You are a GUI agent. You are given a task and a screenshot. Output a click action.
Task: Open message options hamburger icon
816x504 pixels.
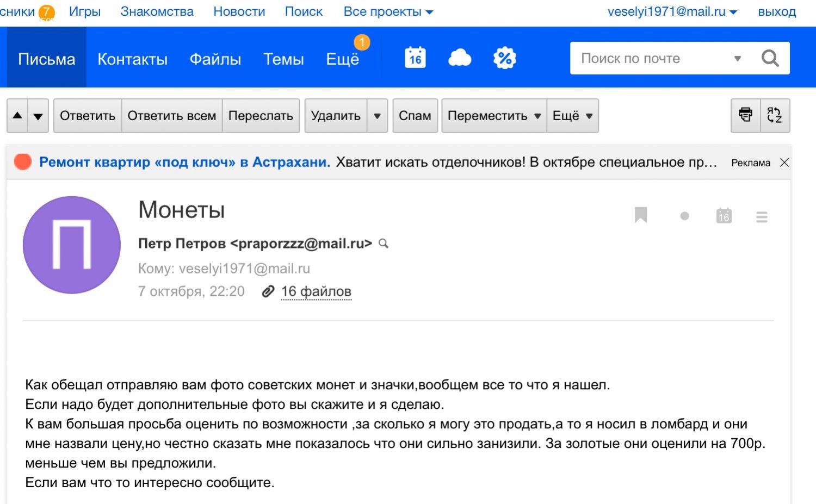click(762, 217)
